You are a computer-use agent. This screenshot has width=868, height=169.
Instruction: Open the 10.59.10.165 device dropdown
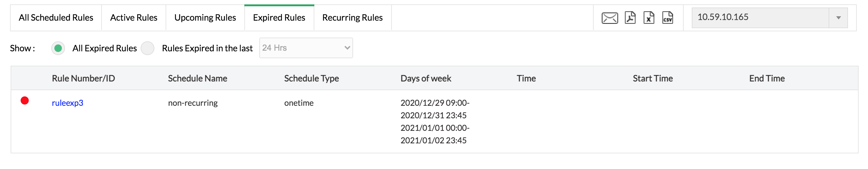pos(760,18)
